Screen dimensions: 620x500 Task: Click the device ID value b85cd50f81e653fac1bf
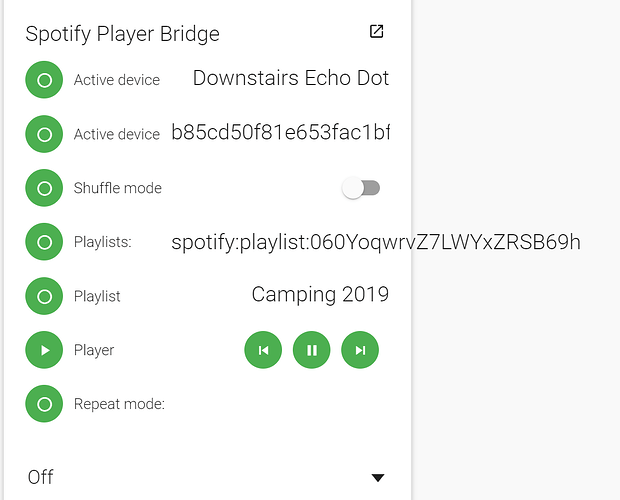pyautogui.click(x=280, y=132)
